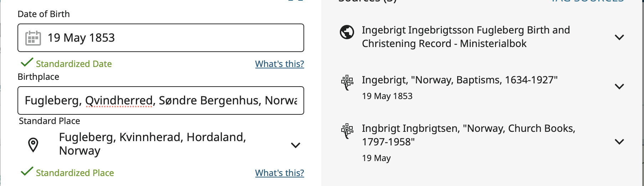Viewport: 644px width, 186px height.
Task: Click the Standardized Date status label
Action: 74,64
